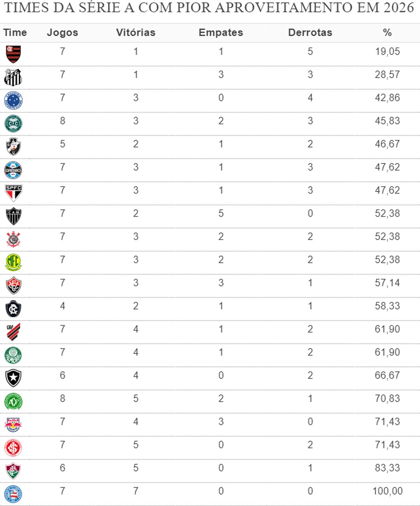Click the percent column header

387,32
